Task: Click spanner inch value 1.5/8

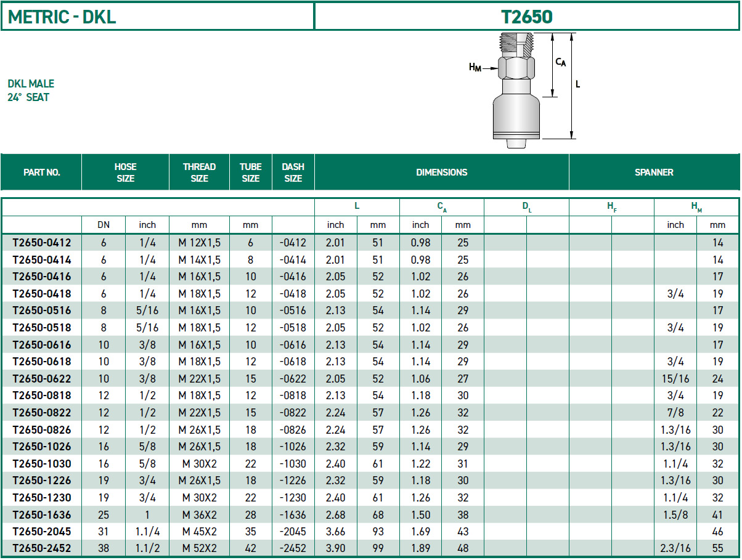Action: click(675, 514)
